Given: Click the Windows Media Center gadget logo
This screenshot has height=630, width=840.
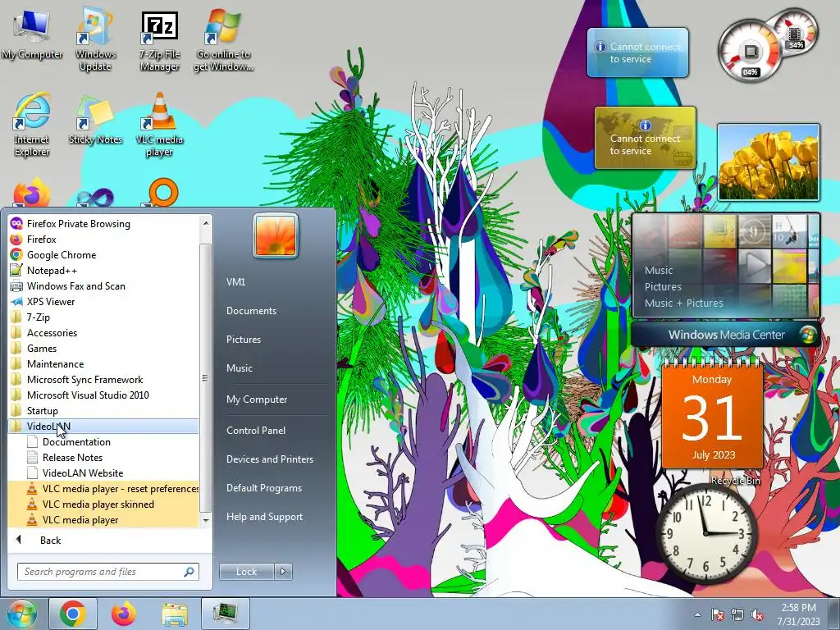Looking at the screenshot, I should [x=807, y=335].
